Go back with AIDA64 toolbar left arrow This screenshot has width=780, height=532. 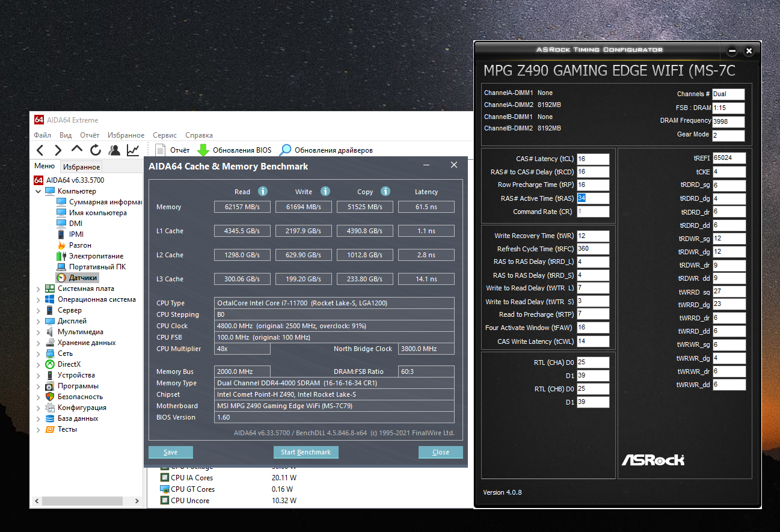(x=40, y=150)
